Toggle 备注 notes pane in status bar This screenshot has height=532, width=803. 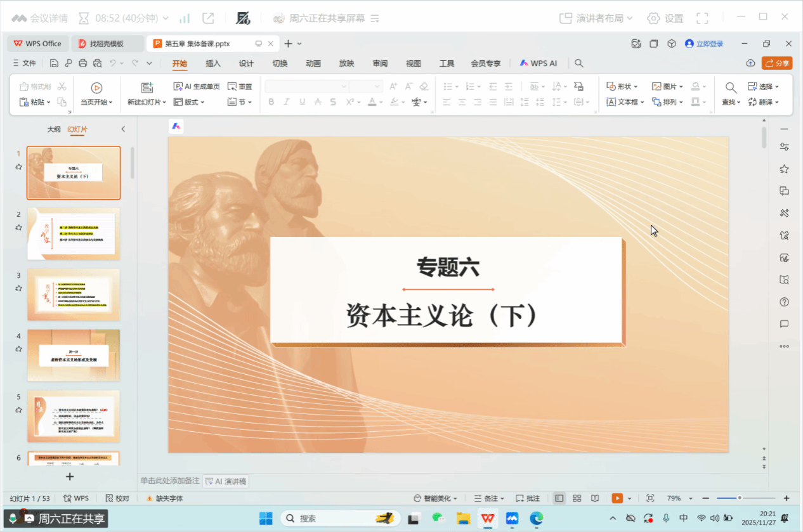[490, 498]
